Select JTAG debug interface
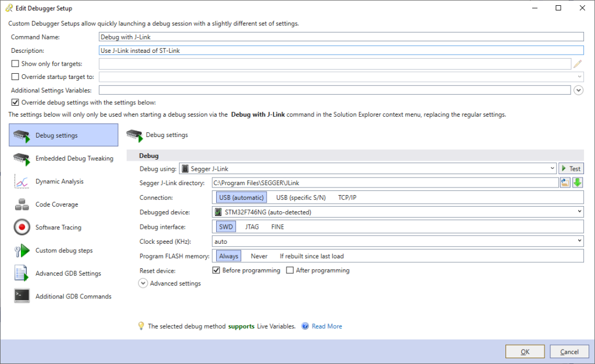Image resolution: width=595 pixels, height=364 pixels. (x=252, y=227)
